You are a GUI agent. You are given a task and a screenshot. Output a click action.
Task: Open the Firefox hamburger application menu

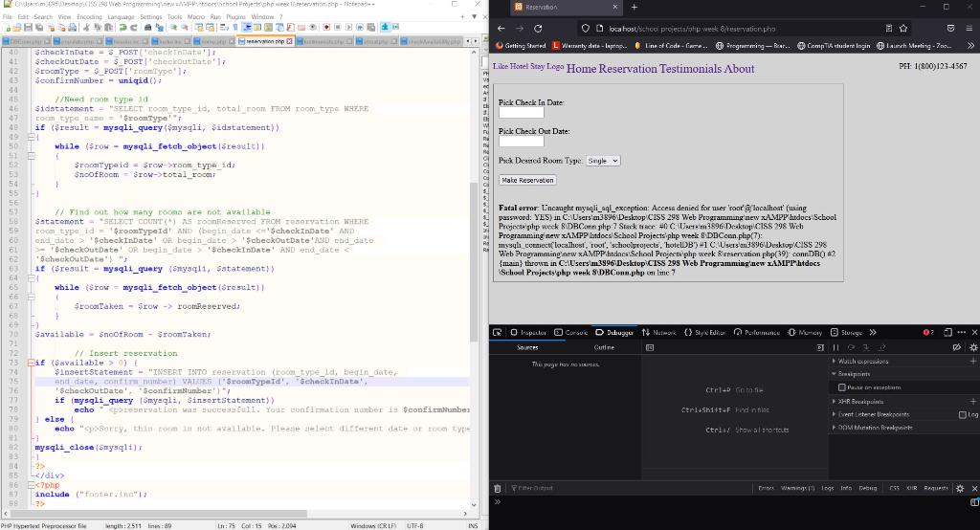point(967,29)
